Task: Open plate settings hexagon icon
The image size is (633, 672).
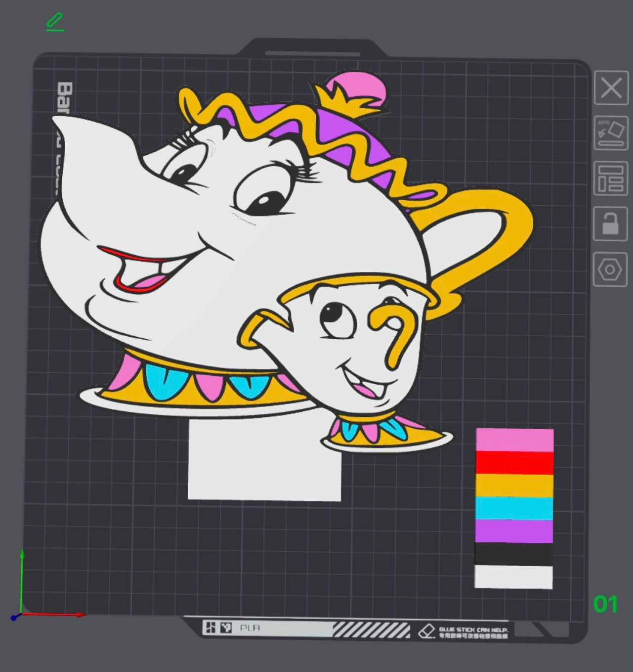Action: (610, 269)
